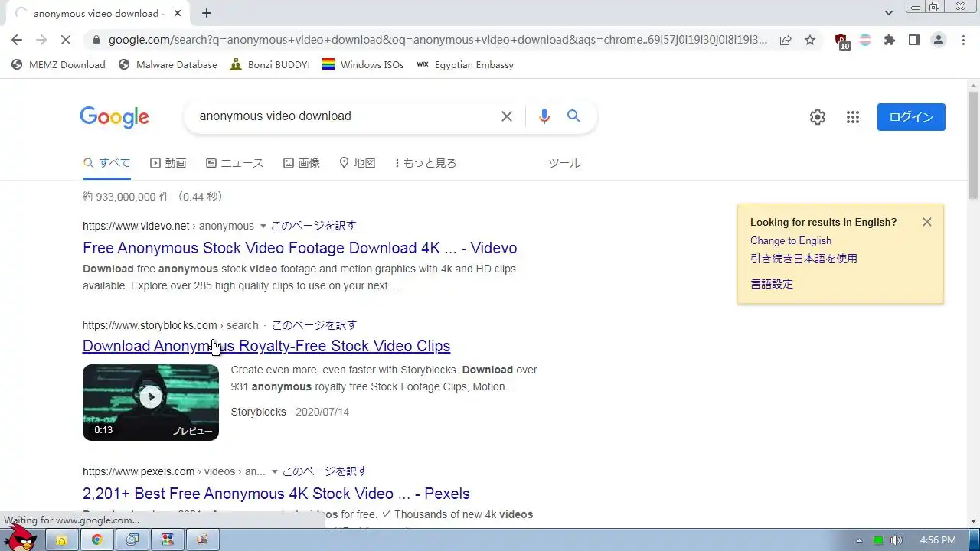Open Egyptian Embassy bookmark

click(x=465, y=65)
